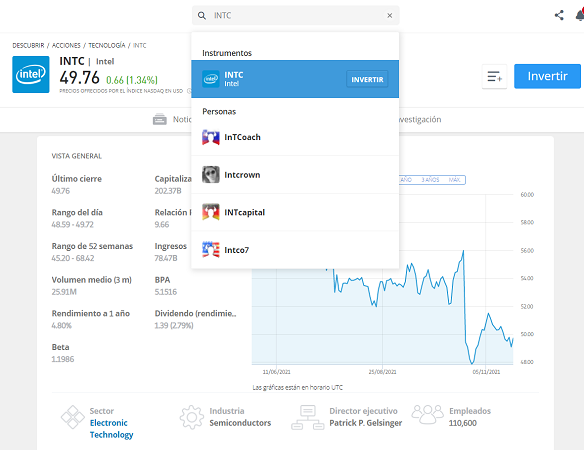Click the INTC search input field
The image size is (584, 450).
click(296, 16)
